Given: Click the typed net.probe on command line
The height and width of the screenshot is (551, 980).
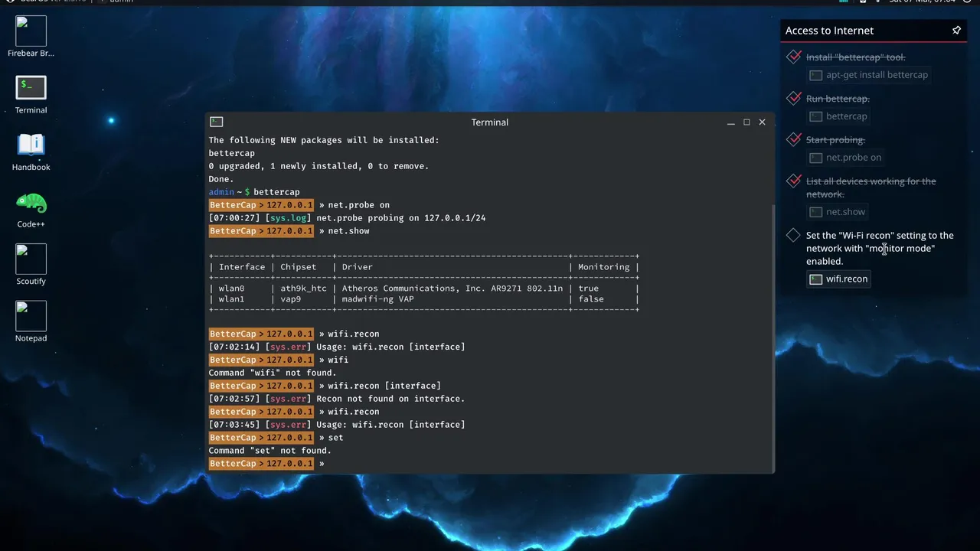Looking at the screenshot, I should [358, 205].
